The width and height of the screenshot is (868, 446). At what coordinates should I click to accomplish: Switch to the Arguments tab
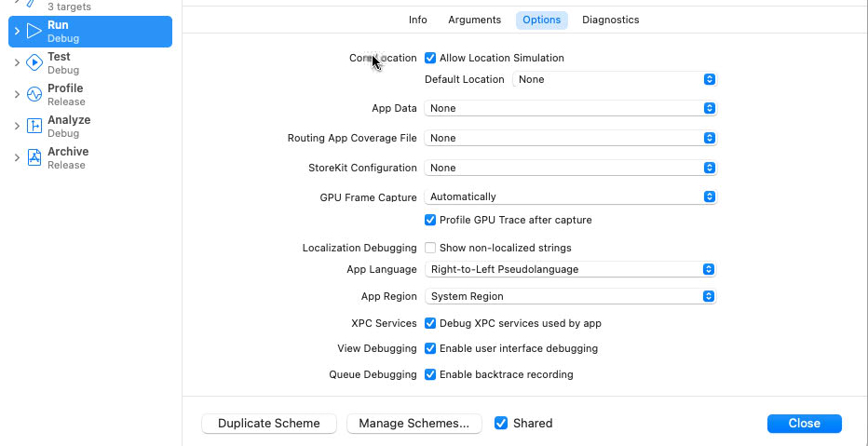[474, 20]
